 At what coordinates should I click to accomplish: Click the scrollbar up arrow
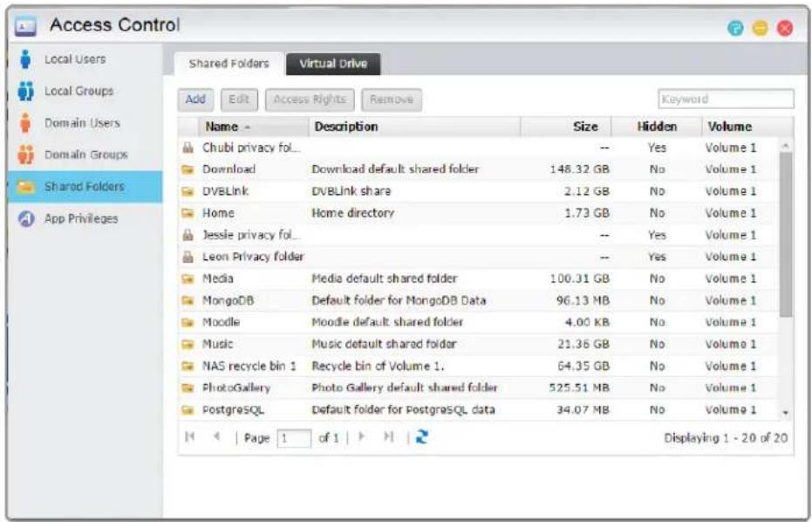click(x=786, y=146)
